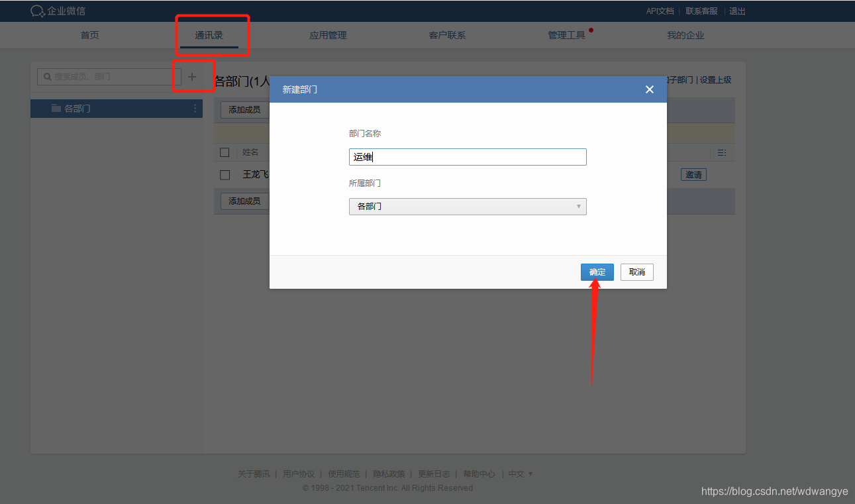Focus the 部门名称 input field
Screen dimensions: 855x504
tap(468, 157)
